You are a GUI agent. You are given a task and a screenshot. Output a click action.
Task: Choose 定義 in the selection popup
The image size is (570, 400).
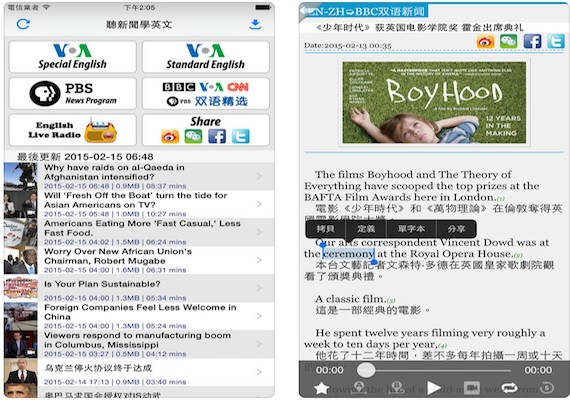pyautogui.click(x=366, y=229)
